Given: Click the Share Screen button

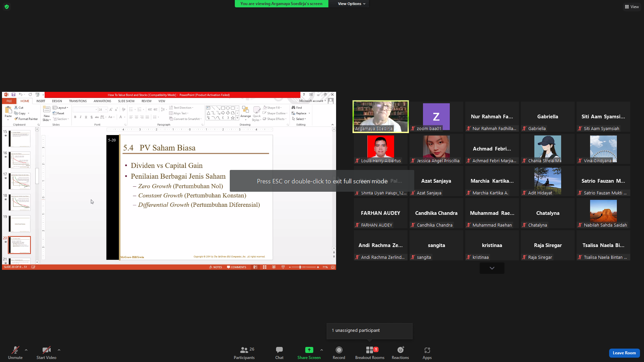Looking at the screenshot, I should pyautogui.click(x=309, y=353).
